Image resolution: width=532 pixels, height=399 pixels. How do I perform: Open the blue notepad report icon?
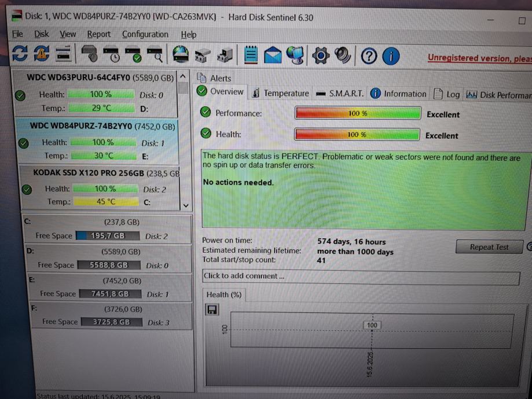[x=251, y=55]
